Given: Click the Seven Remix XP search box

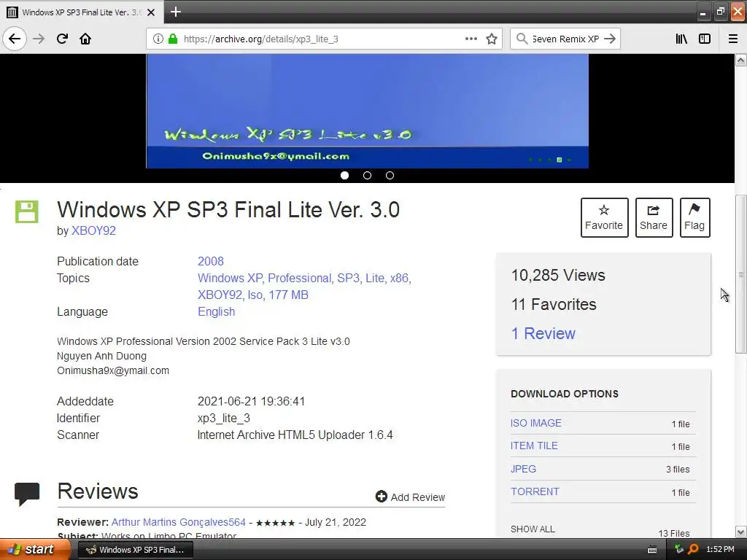Looking at the screenshot, I should click(x=565, y=39).
